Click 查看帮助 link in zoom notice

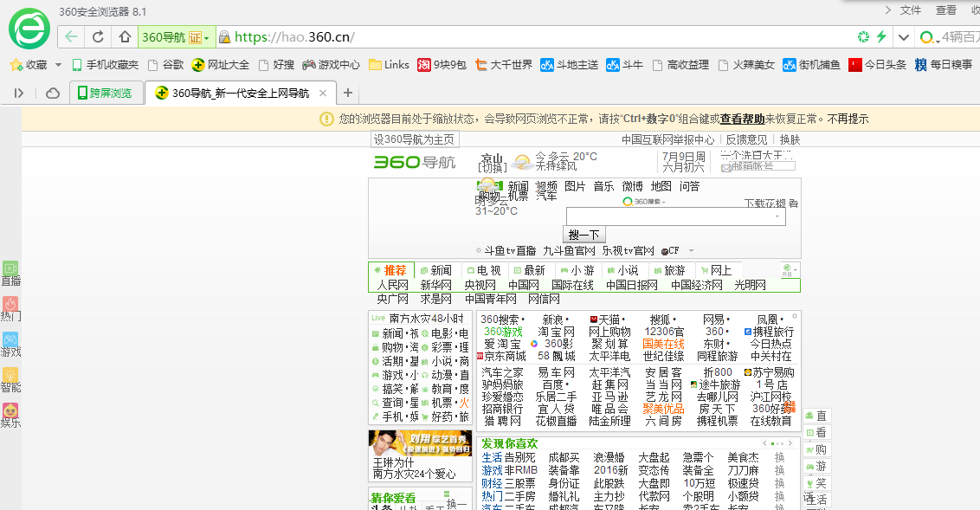743,119
